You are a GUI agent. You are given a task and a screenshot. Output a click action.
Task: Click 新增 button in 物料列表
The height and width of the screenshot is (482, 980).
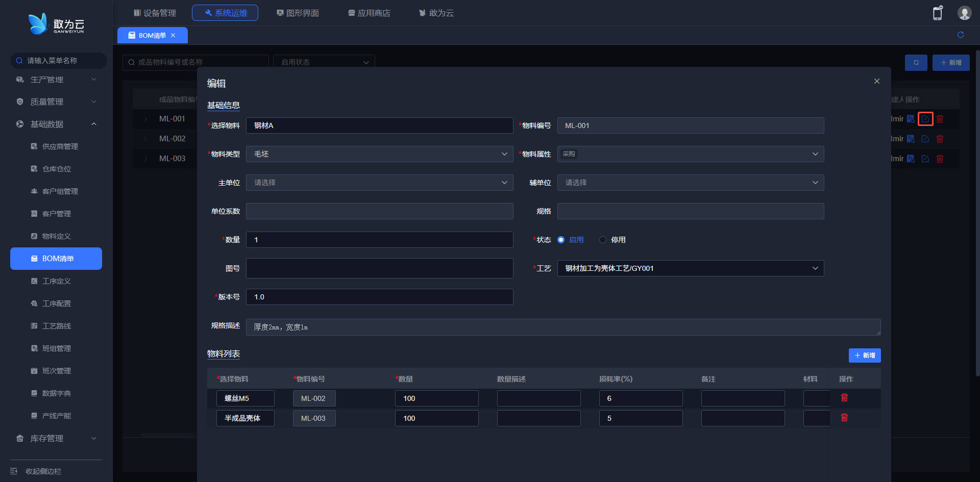tap(864, 356)
